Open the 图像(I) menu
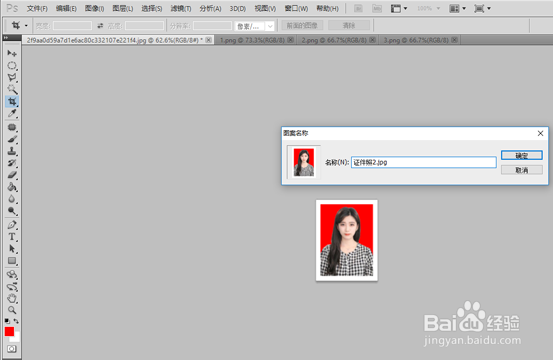Screen dimensions: 553x360 (95, 8)
